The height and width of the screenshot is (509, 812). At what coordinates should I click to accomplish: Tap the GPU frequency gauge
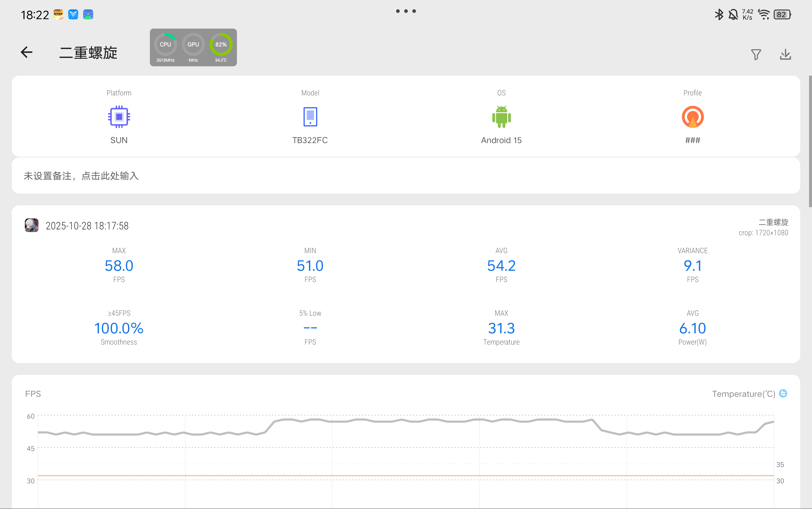click(x=193, y=48)
